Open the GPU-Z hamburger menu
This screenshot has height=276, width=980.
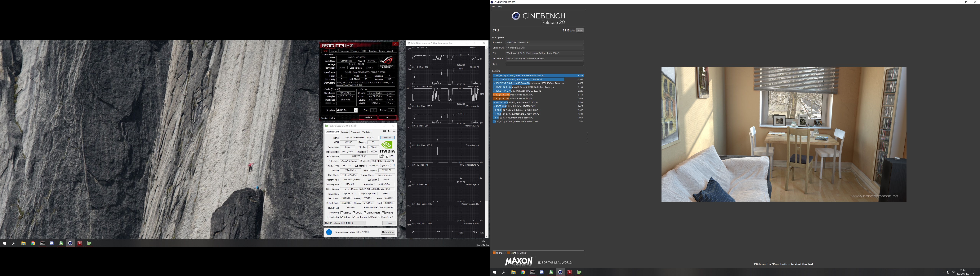pyautogui.click(x=394, y=131)
